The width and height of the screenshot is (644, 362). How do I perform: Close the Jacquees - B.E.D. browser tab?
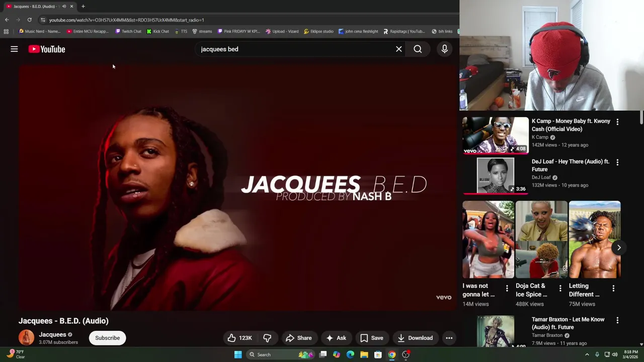[x=71, y=7]
